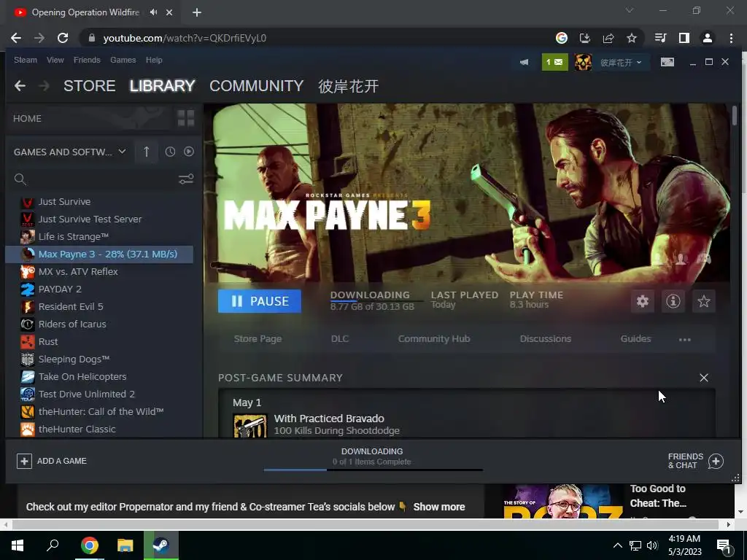Expand Games and Software dropdown
This screenshot has height=560, width=747.
(69, 152)
